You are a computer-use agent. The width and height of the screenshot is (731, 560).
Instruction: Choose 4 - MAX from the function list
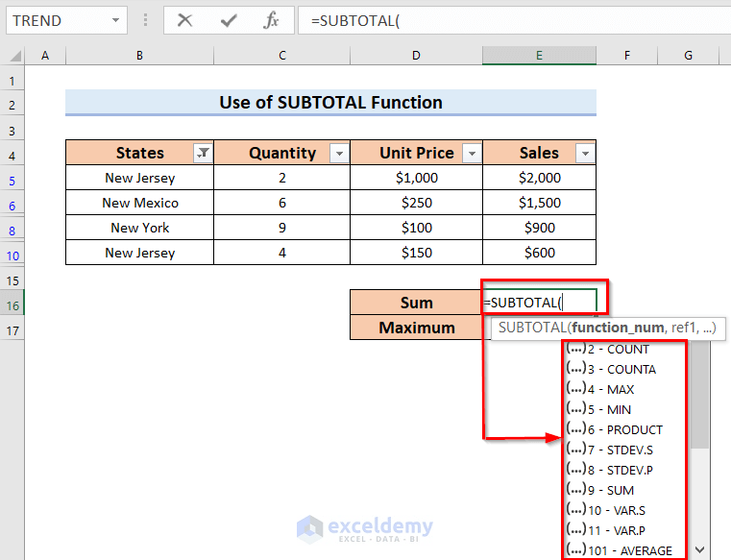tap(624, 389)
